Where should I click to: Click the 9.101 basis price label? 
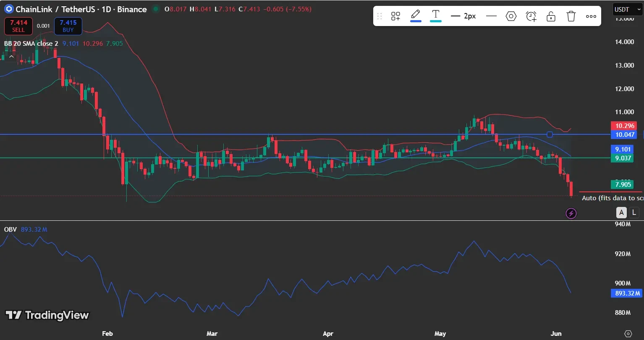(623, 149)
